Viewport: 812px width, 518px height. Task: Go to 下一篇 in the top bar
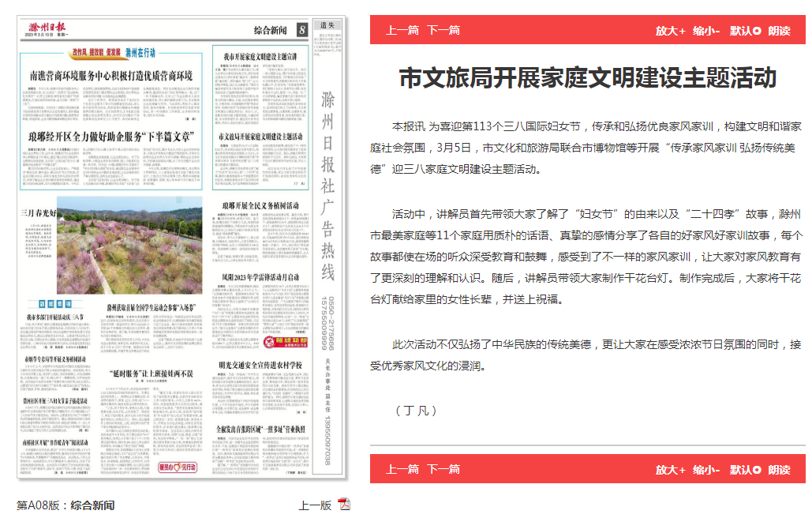[443, 31]
